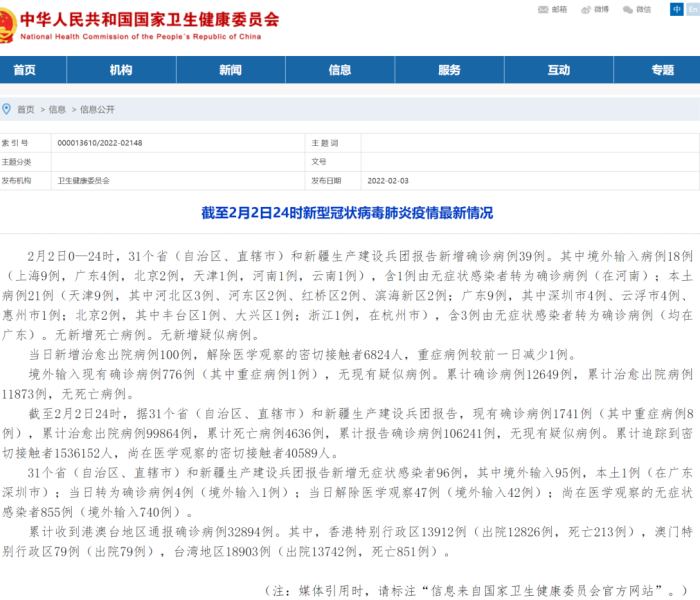The height and width of the screenshot is (600, 700).
Task: Go to 信息 in breadcrumb
Action: point(57,109)
